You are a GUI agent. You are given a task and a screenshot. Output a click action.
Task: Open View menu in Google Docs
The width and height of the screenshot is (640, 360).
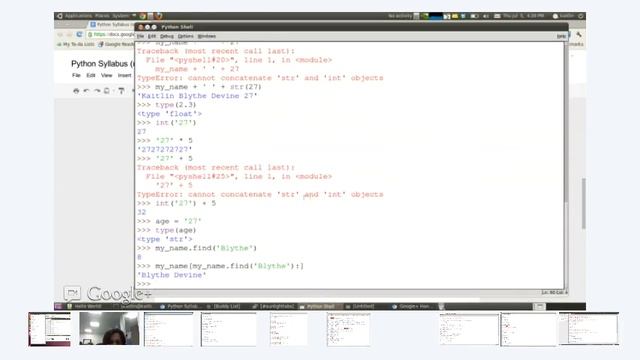tap(107, 76)
